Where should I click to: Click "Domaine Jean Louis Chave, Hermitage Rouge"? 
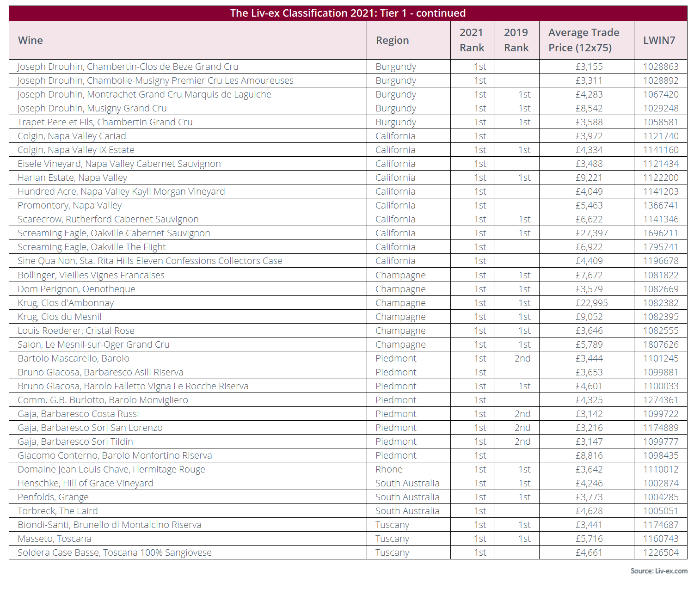pos(111,469)
